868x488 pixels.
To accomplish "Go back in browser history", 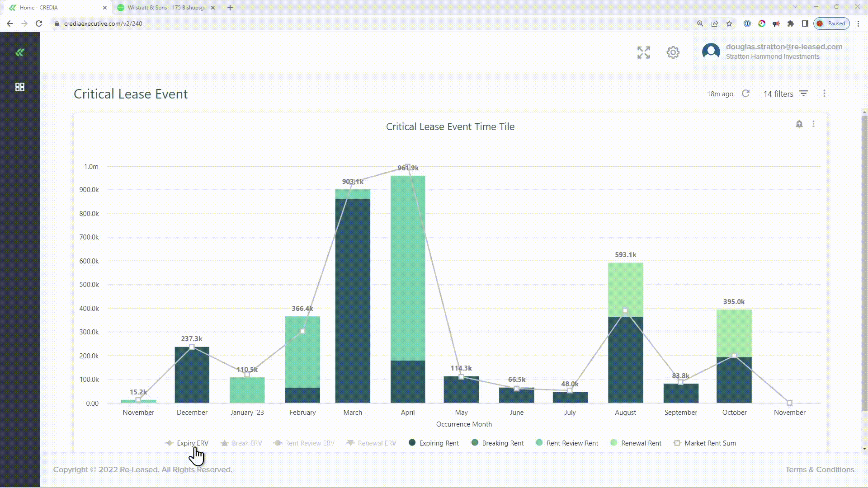I will (10, 23).
